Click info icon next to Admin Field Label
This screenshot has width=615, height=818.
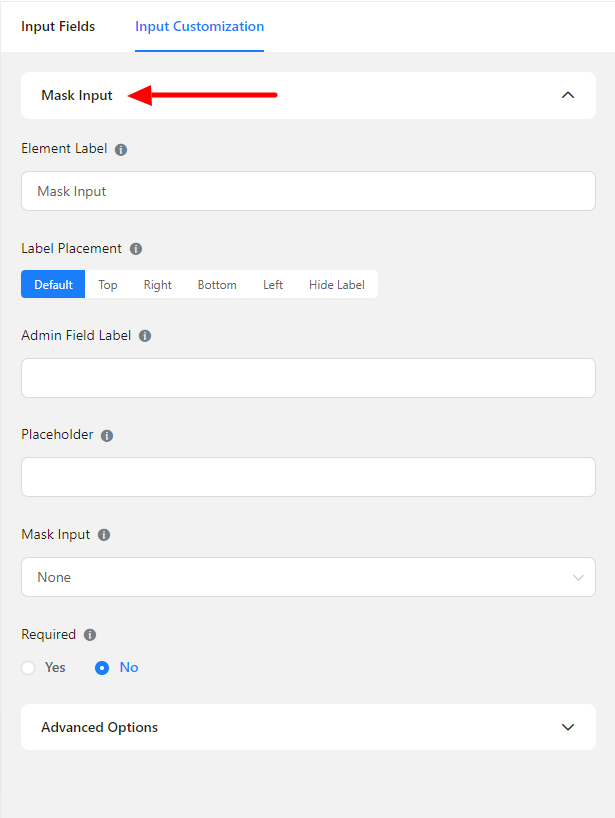click(145, 336)
